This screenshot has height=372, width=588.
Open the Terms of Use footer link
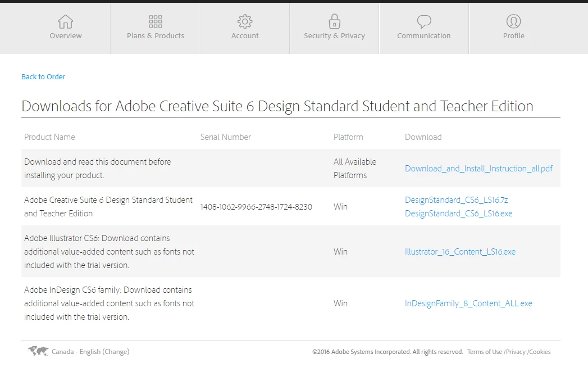click(x=485, y=352)
